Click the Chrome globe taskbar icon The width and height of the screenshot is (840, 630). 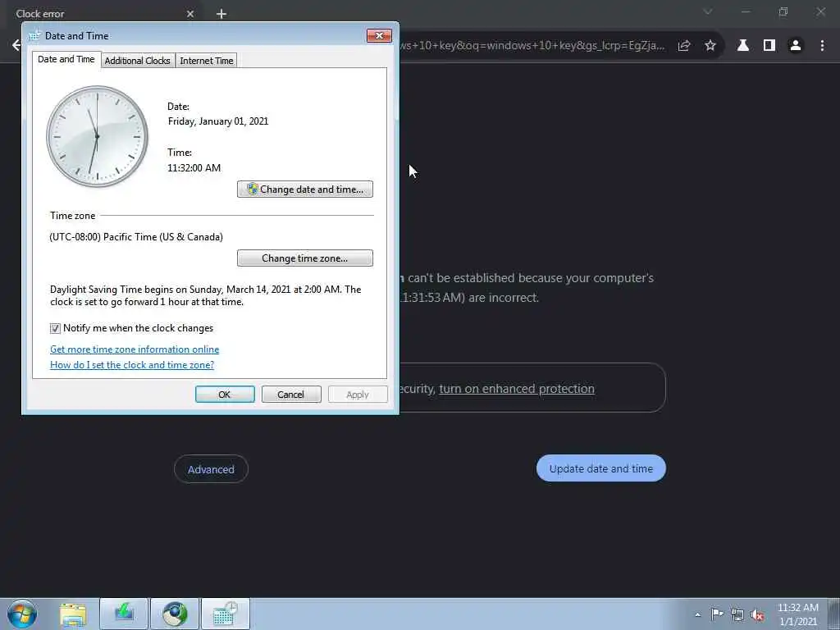pos(175,614)
